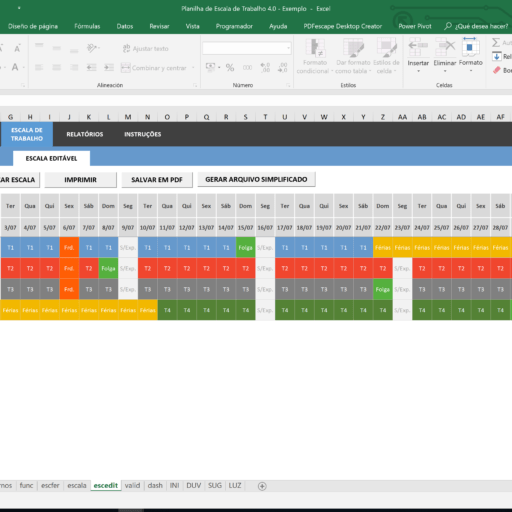Switch to escfer sheet tab
Viewport: 512px width, 512px height.
(x=50, y=486)
